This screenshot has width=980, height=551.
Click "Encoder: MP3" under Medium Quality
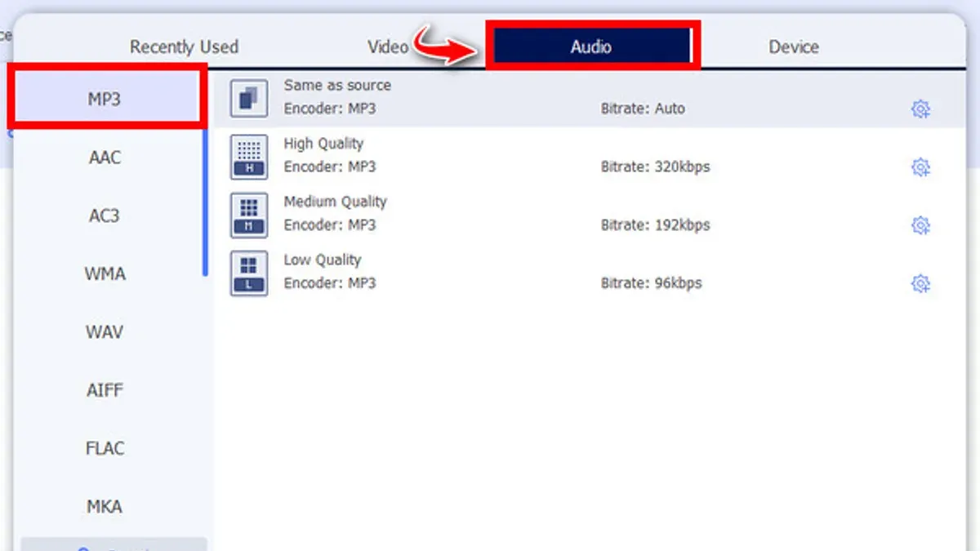pos(330,225)
